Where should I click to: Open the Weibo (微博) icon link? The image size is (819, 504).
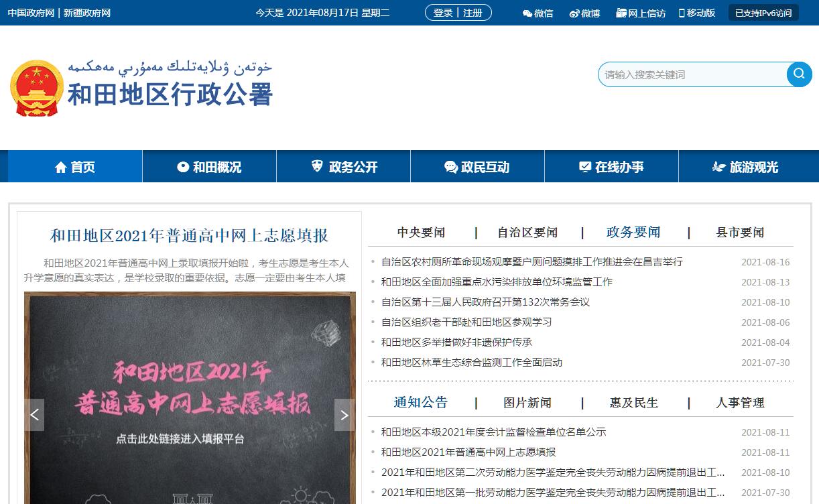[584, 13]
